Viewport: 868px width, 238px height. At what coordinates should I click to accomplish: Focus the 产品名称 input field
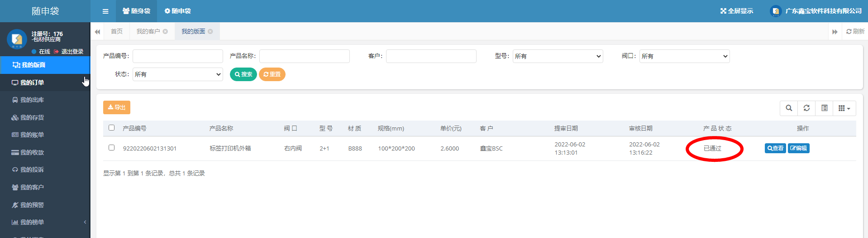(305, 56)
